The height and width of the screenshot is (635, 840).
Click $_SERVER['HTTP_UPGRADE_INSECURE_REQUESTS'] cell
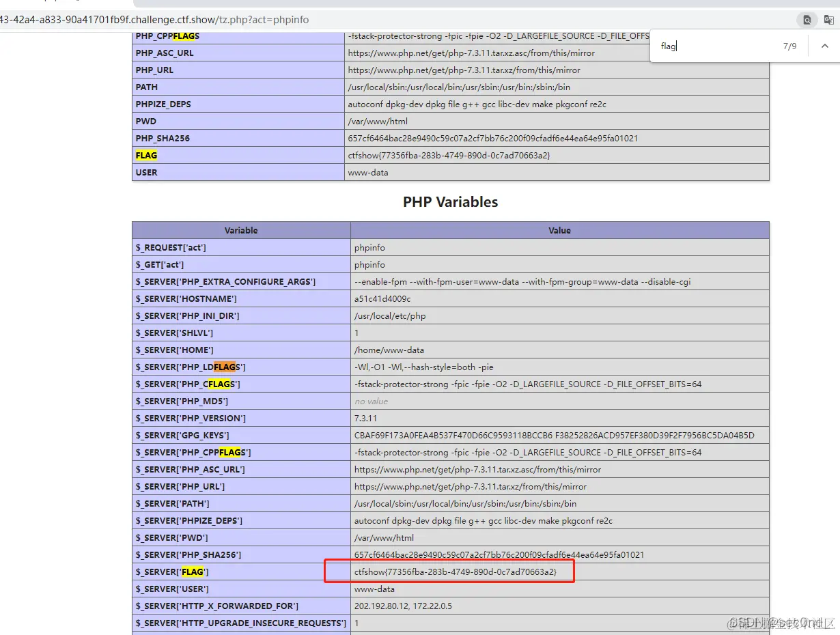pos(241,623)
